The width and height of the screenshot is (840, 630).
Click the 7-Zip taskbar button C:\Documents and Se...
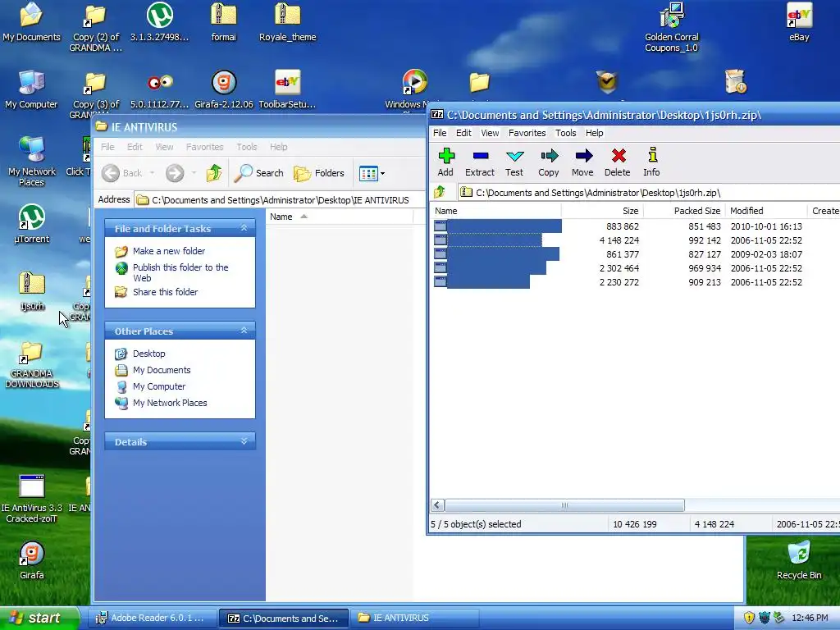coord(284,618)
